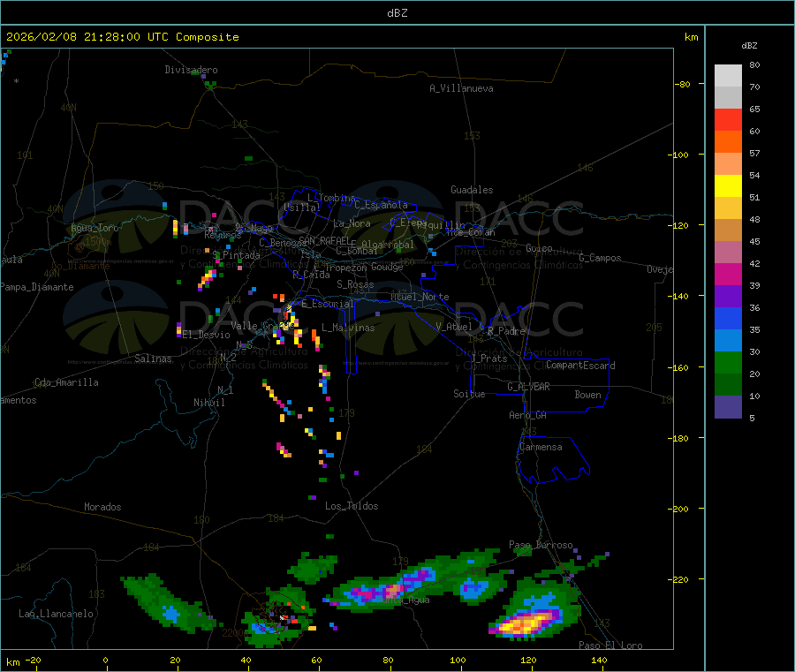Click the -80 km vertical axis tick

(x=682, y=84)
